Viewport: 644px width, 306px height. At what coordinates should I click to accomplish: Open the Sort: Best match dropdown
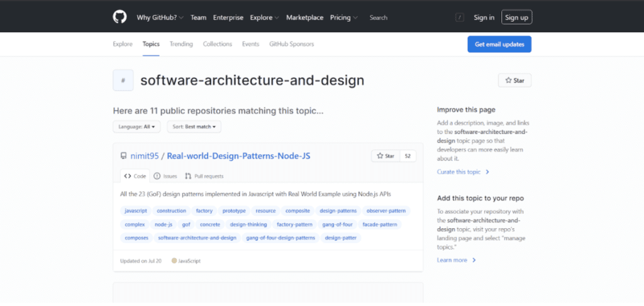point(194,127)
